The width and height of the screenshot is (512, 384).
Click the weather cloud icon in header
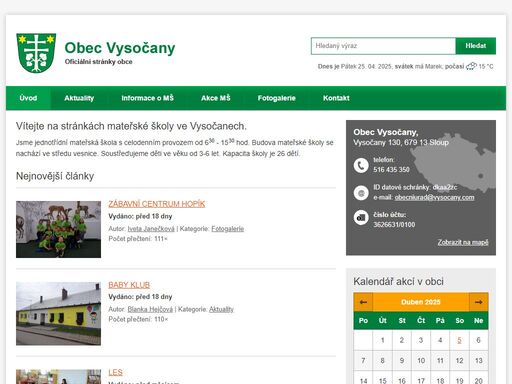click(471, 66)
